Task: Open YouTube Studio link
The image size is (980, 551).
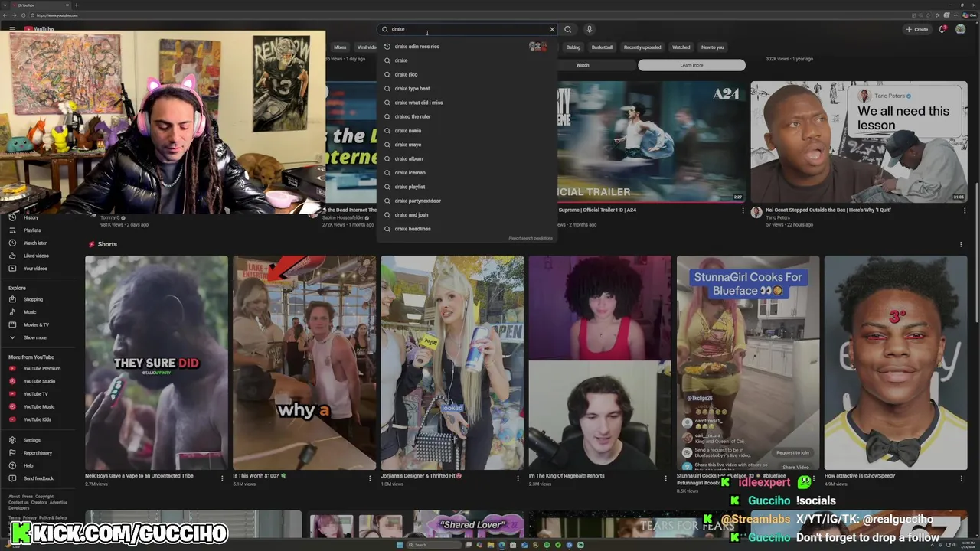Action: point(39,381)
